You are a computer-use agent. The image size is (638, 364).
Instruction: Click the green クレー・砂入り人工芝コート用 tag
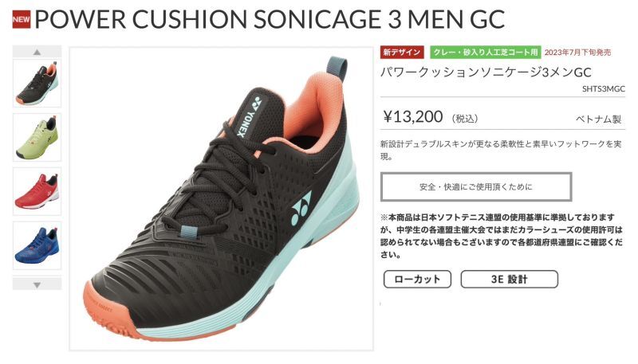tap(486, 53)
